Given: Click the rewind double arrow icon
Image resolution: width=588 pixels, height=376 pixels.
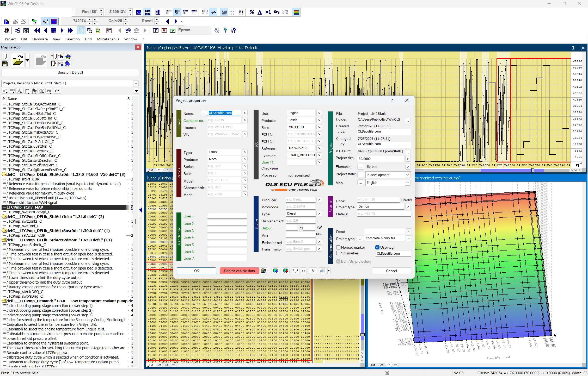Looking at the screenshot, I should [37, 30].
